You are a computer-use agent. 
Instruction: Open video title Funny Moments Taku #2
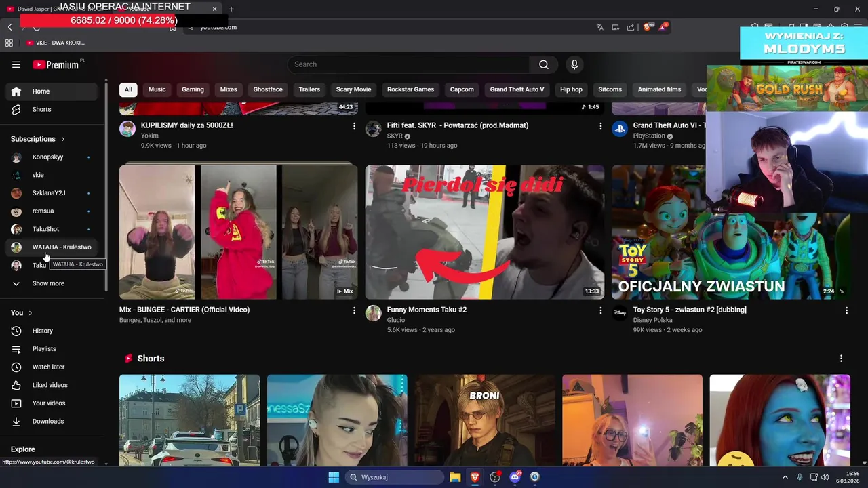427,310
